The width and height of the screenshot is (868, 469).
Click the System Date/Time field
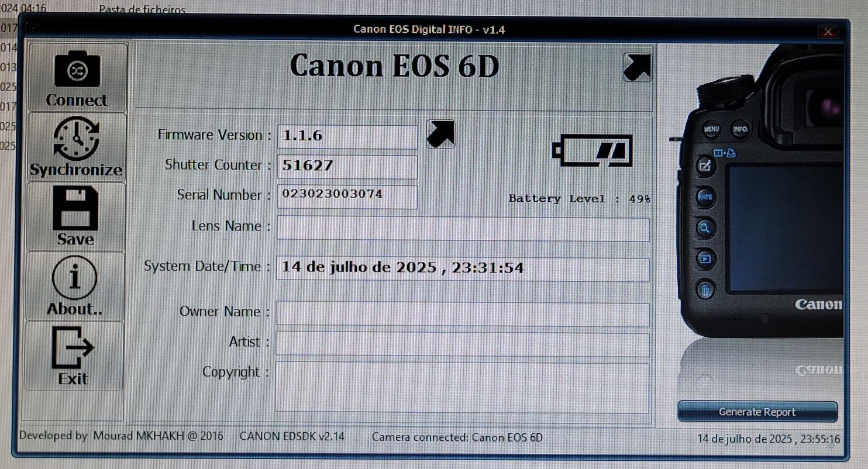(463, 270)
